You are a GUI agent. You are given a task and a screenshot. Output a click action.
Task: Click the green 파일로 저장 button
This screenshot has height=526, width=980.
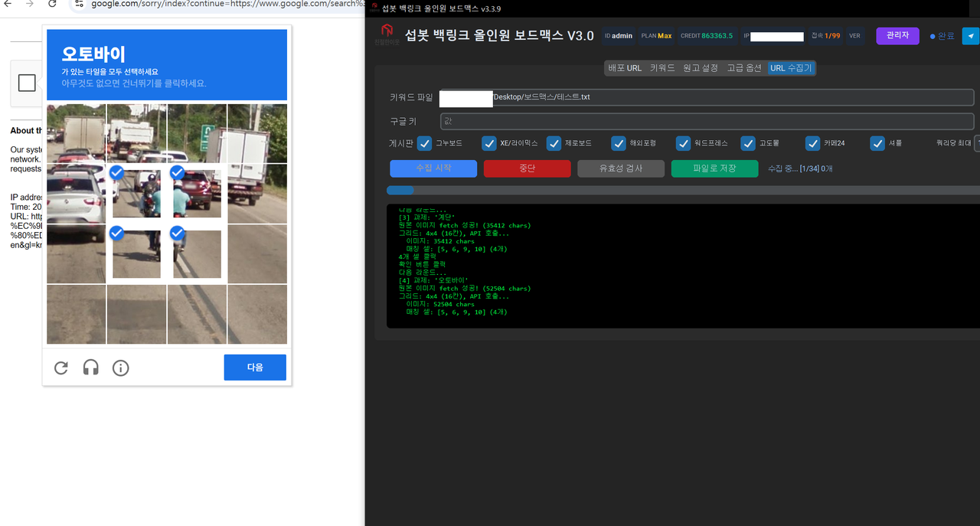[x=714, y=168]
